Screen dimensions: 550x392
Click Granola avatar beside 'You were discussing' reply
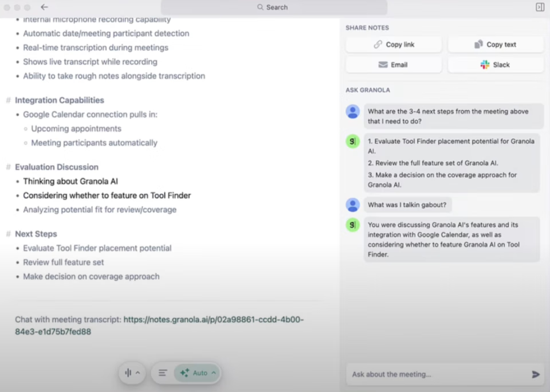point(353,225)
